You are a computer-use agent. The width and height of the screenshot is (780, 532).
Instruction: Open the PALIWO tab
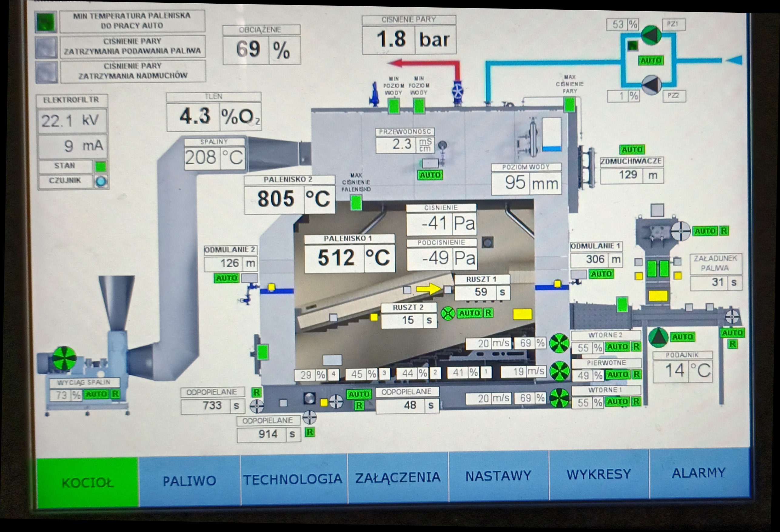click(x=189, y=481)
